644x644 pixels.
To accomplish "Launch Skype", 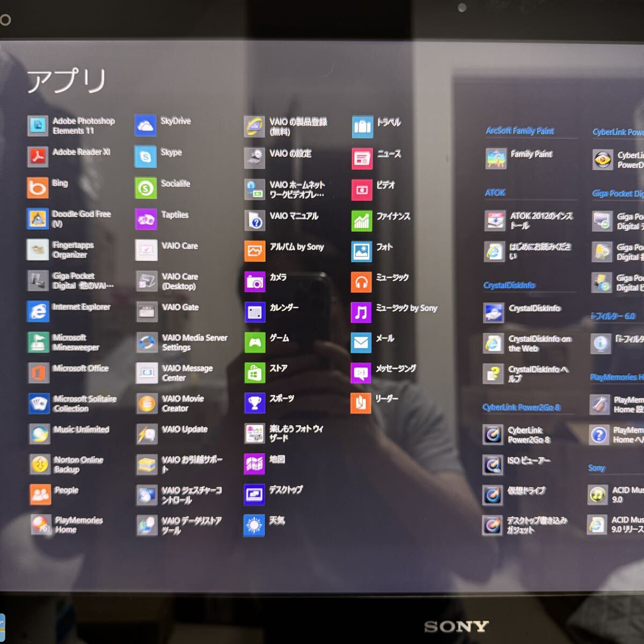I will click(x=158, y=157).
